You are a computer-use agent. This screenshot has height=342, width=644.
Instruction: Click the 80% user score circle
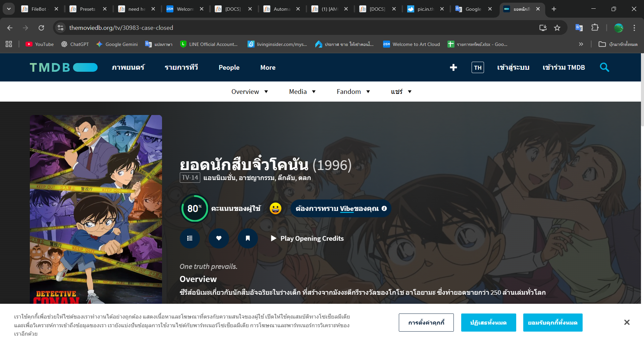pos(195,209)
